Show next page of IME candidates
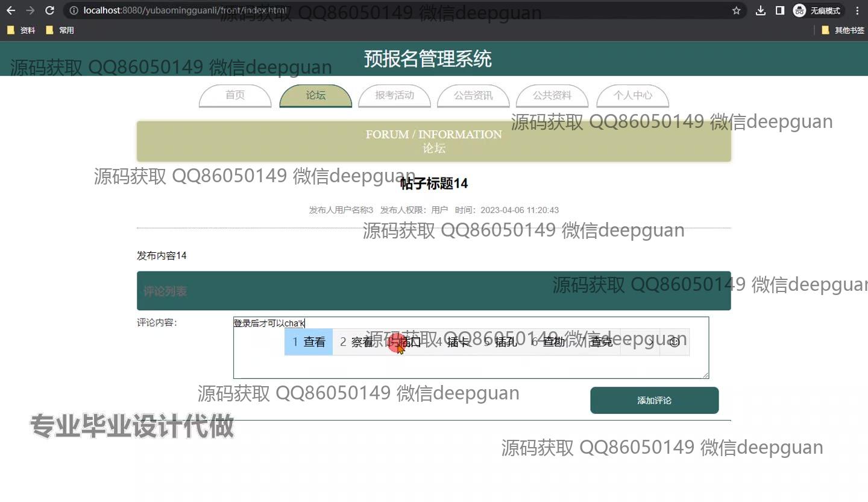Screen dimensions: 868x502 pos(650,342)
